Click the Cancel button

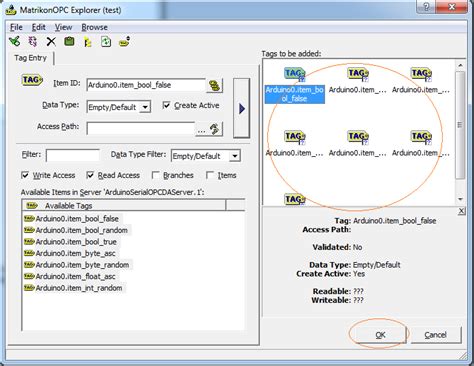(x=436, y=335)
